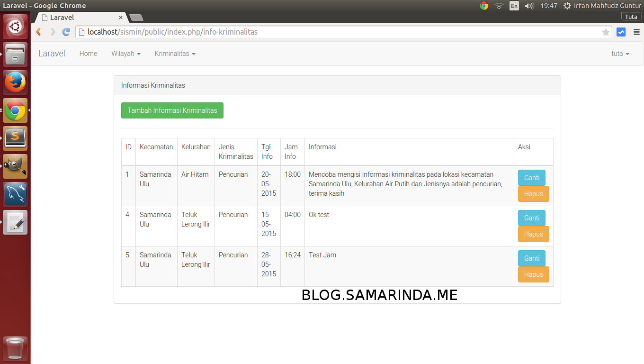Click the volume icon in the panel
Image resolution: width=644 pixels, height=364 pixels.
528,6
